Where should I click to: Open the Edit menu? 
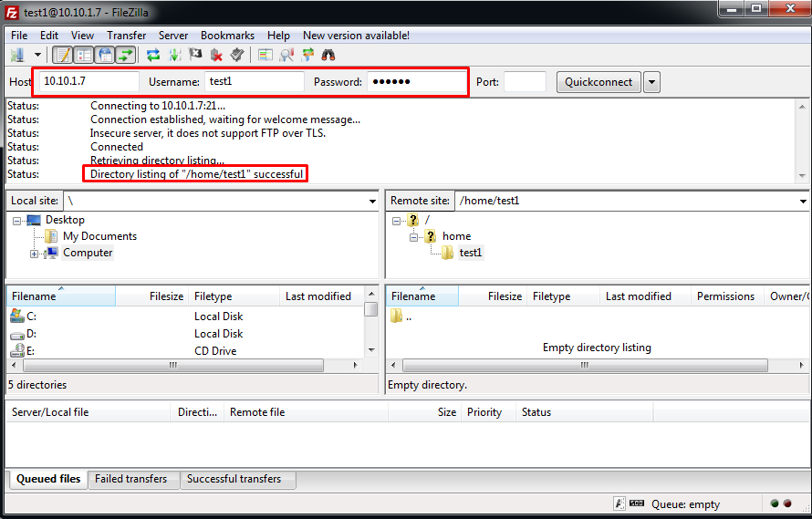[49, 36]
